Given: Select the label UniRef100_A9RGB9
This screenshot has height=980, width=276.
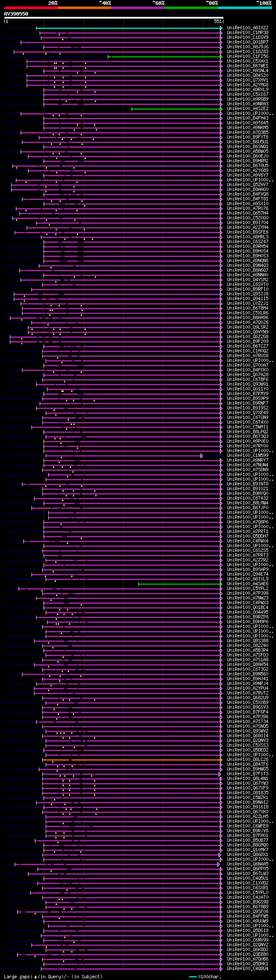Looking at the screenshot, I should [248, 99].
